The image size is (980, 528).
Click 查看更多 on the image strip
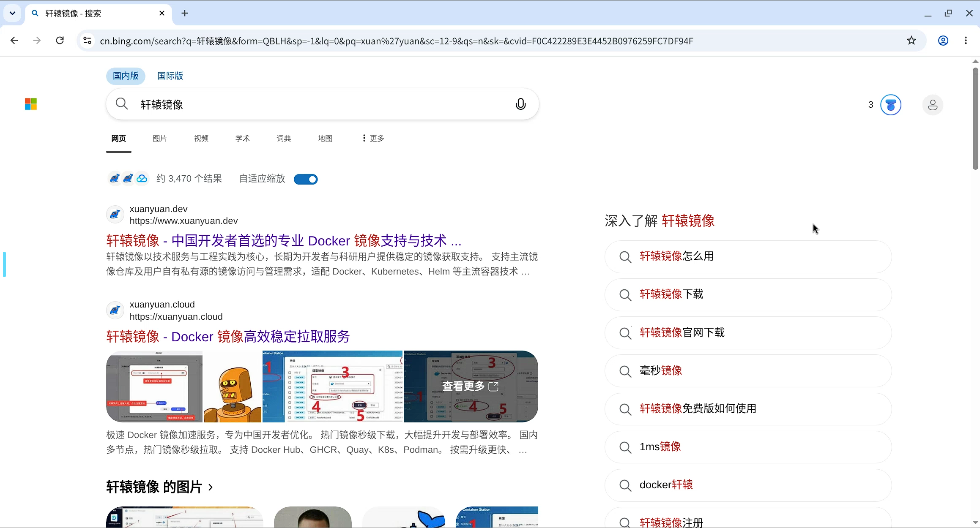[x=471, y=386]
